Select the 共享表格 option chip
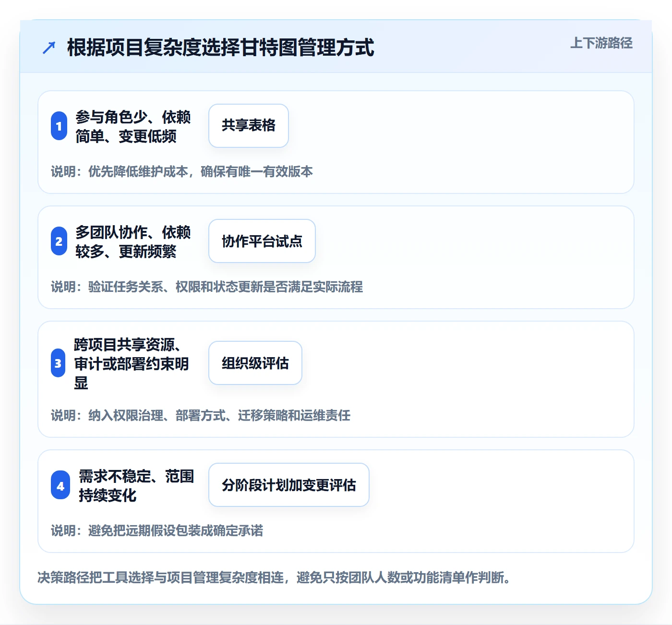 click(x=249, y=126)
